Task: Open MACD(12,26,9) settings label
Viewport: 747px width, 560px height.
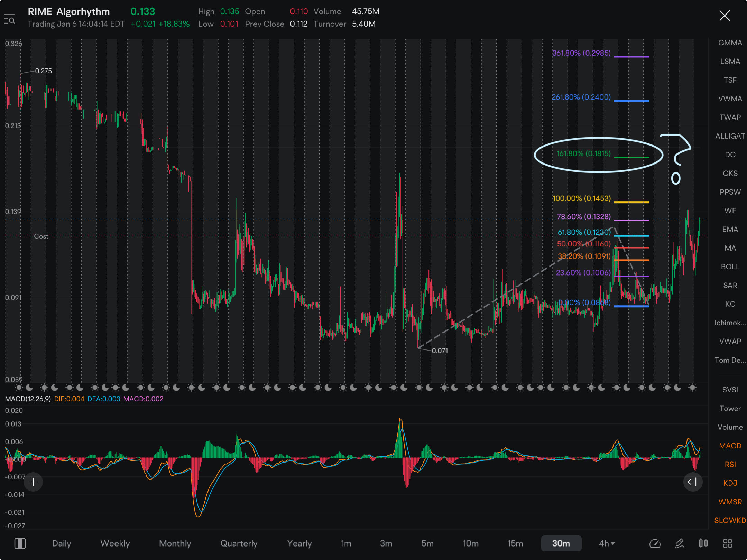Action: pyautogui.click(x=28, y=399)
